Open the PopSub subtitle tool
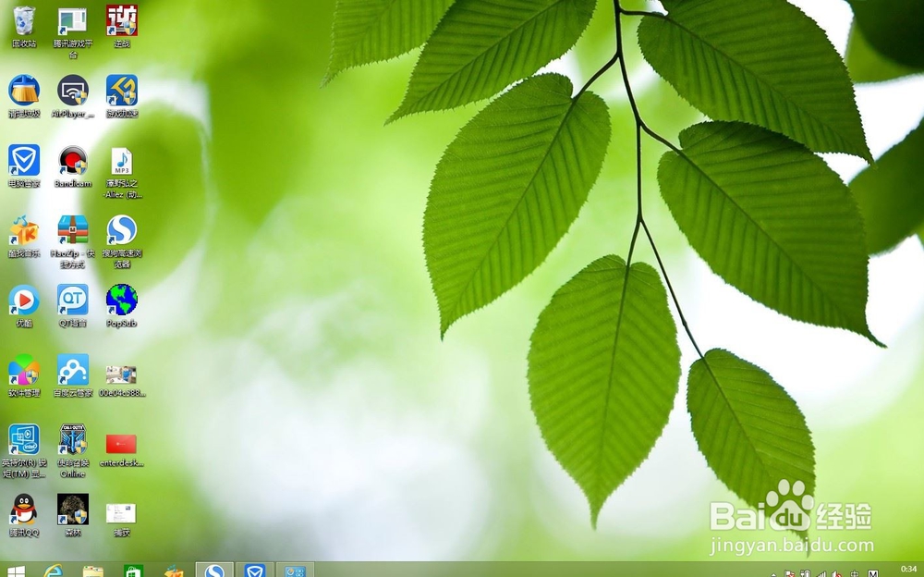The width and height of the screenshot is (924, 577). (x=121, y=302)
